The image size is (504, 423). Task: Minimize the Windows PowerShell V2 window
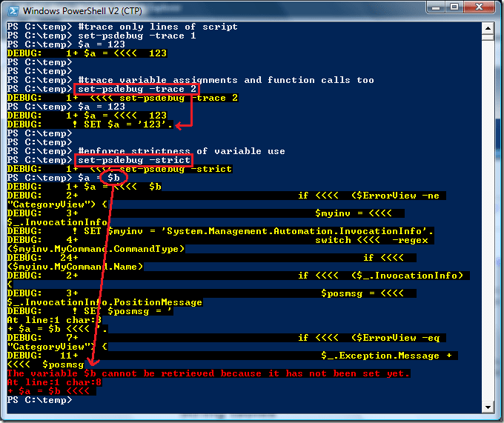pos(436,7)
